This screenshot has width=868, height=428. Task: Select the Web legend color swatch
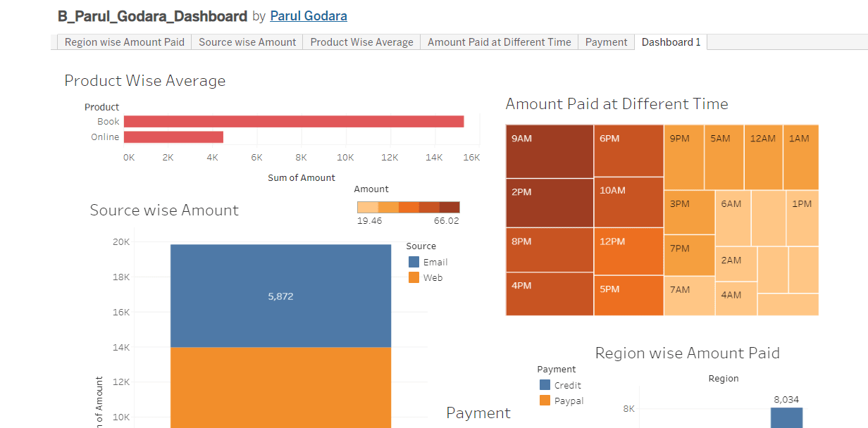coord(414,278)
